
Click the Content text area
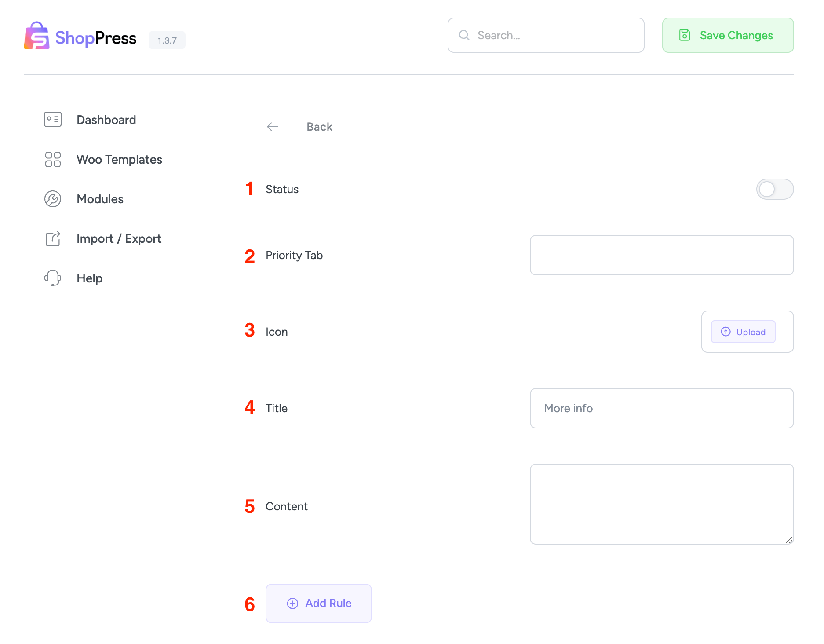[661, 504]
